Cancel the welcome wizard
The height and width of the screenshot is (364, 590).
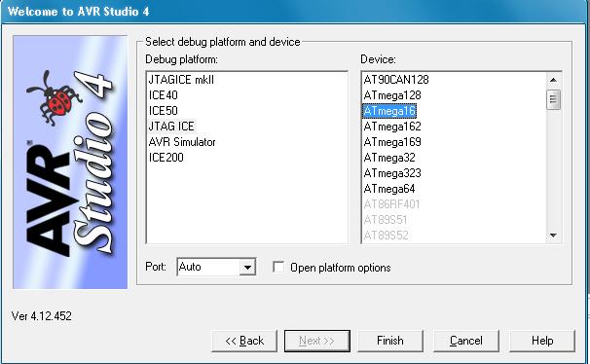pos(466,341)
